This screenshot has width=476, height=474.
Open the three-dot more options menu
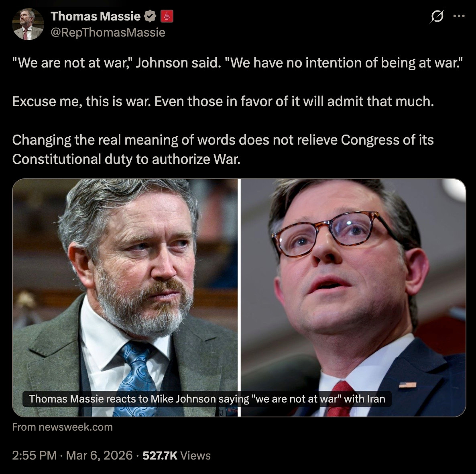coord(459,16)
